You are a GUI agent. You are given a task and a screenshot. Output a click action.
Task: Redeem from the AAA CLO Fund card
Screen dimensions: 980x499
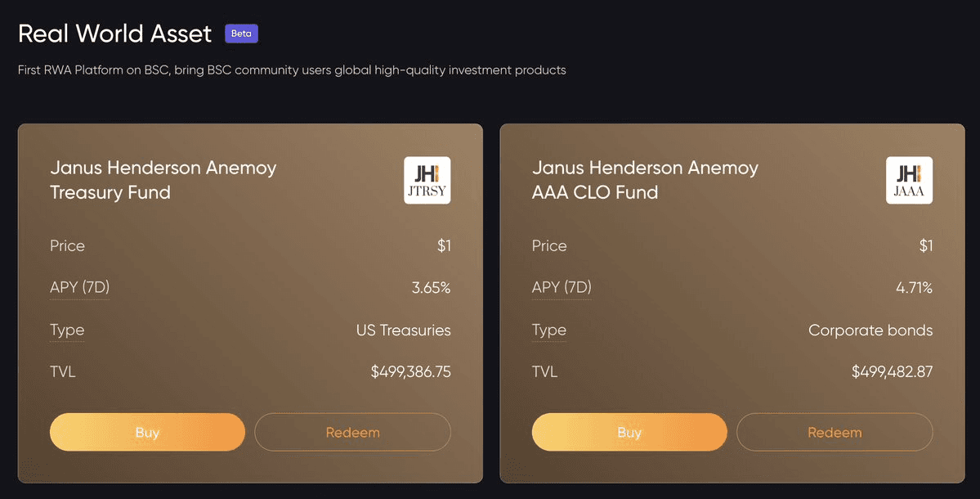pyautogui.click(x=835, y=432)
